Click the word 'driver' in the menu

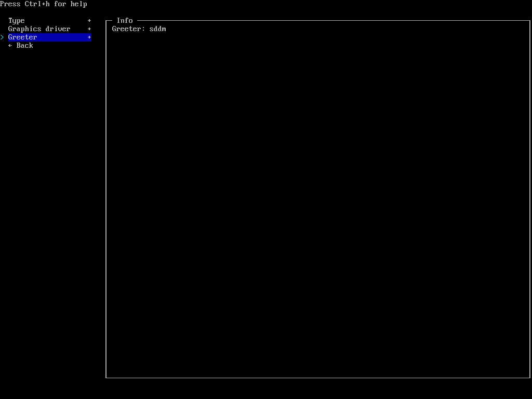(x=58, y=29)
